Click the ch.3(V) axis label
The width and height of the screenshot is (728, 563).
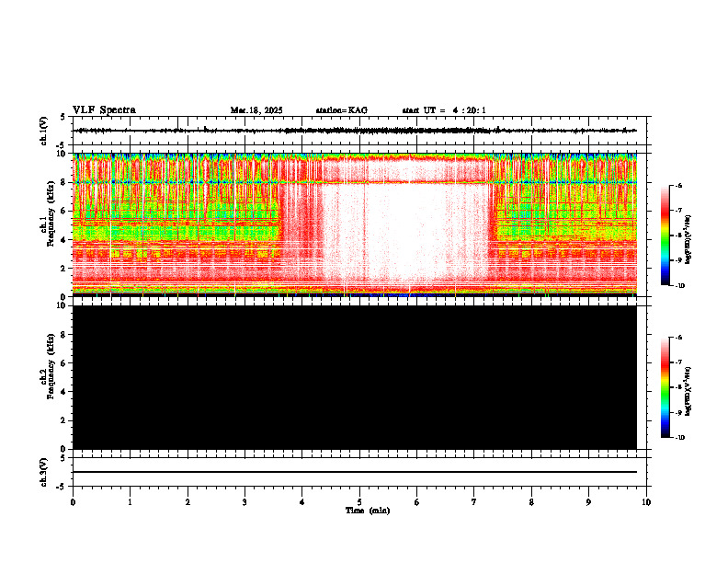click(x=44, y=472)
